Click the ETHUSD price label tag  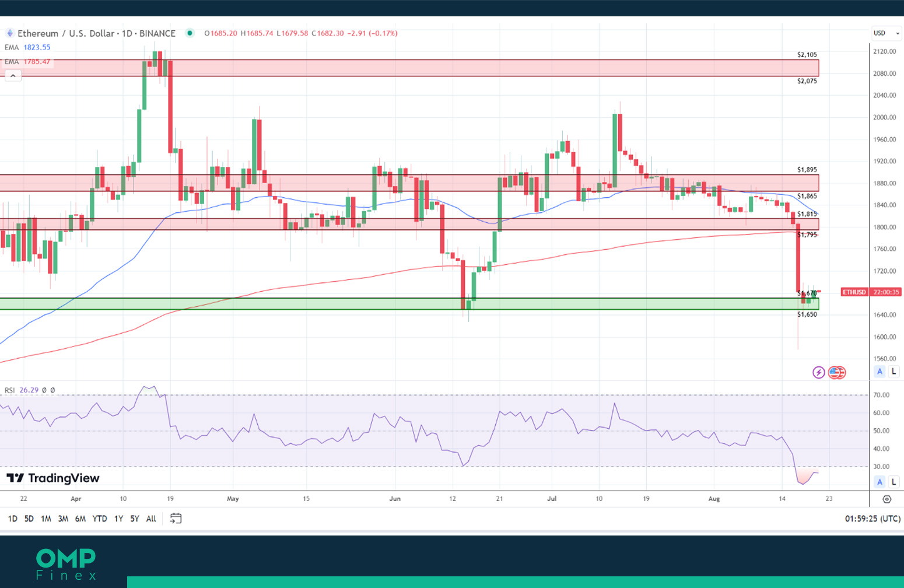tap(854, 292)
